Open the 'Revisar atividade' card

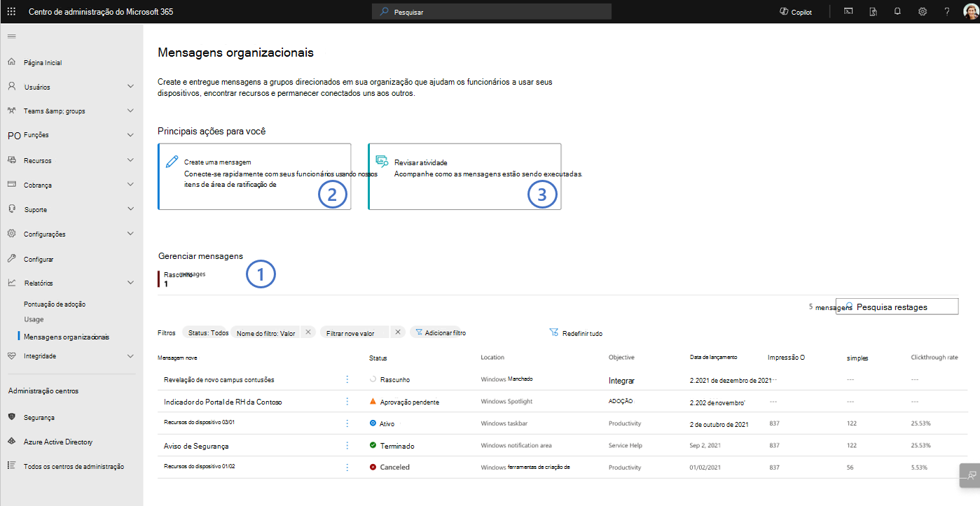click(464, 176)
